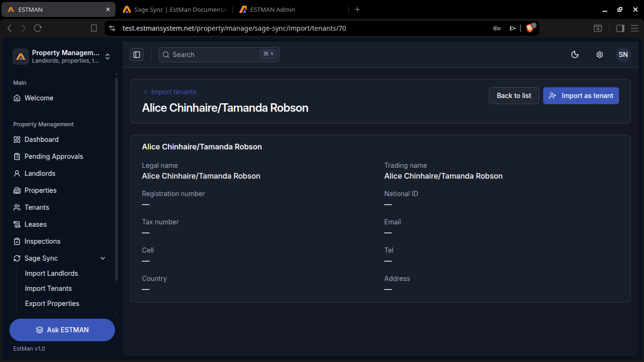Viewport: 644px width, 362px height.
Task: Focus the Search input field
Action: pos(219,55)
